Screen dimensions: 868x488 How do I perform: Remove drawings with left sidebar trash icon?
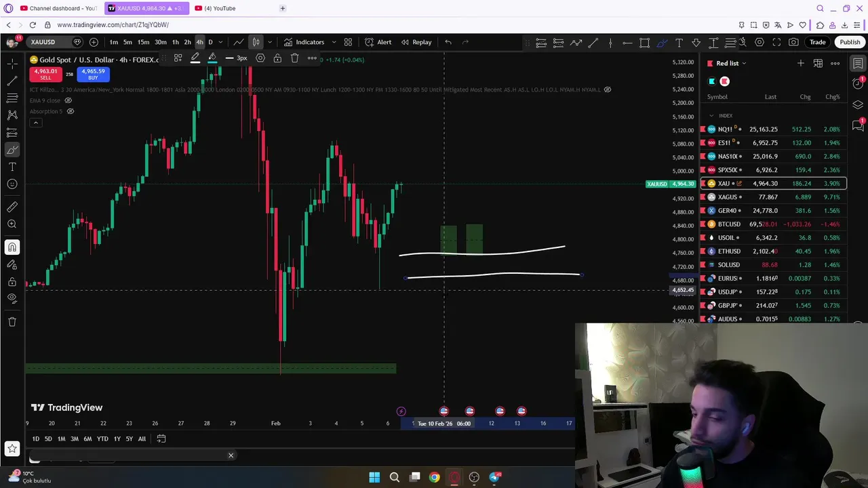pyautogui.click(x=12, y=321)
